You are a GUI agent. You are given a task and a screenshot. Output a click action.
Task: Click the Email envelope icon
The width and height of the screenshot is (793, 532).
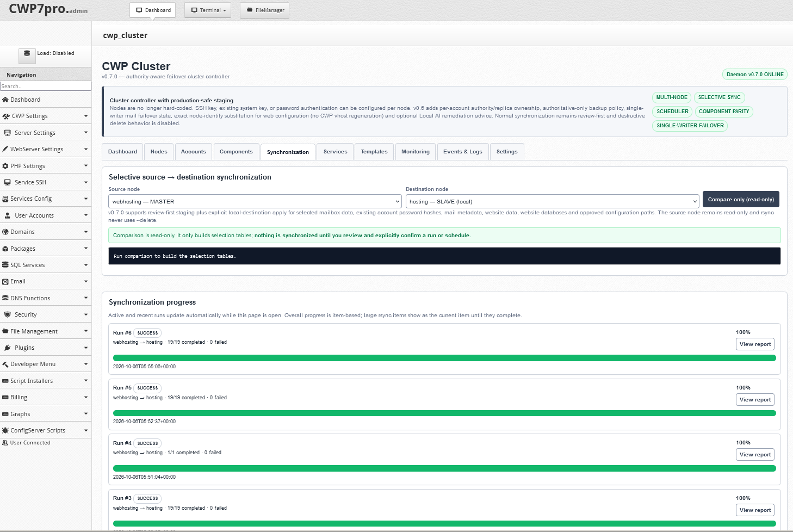click(x=5, y=281)
